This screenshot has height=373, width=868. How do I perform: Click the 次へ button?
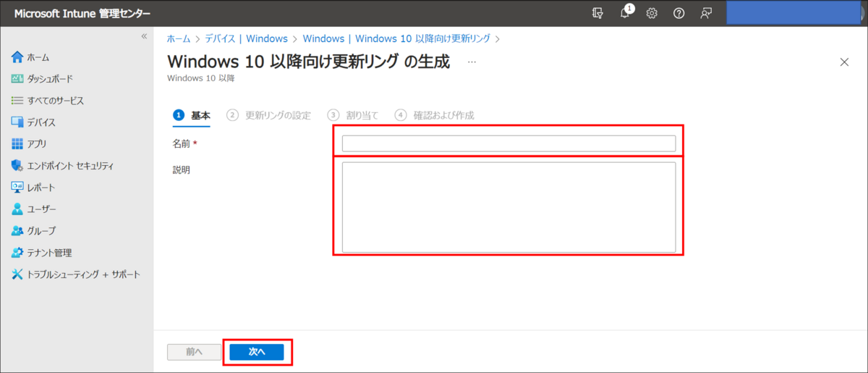point(257,352)
